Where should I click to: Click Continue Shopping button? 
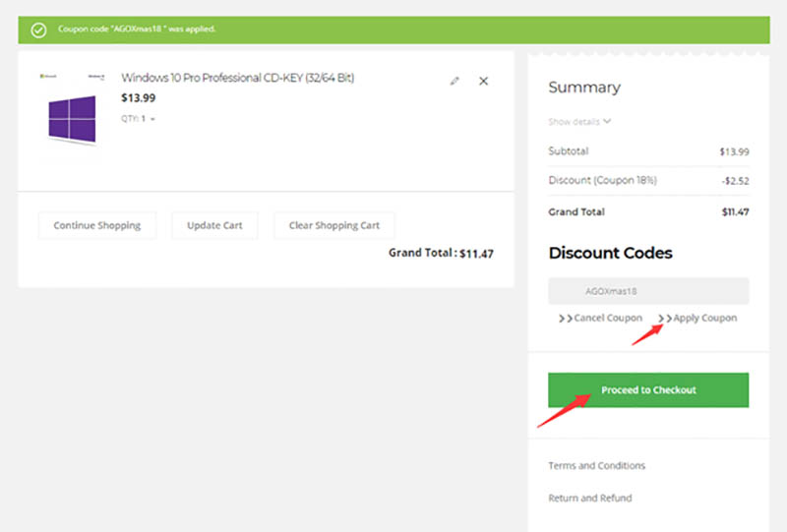(96, 225)
